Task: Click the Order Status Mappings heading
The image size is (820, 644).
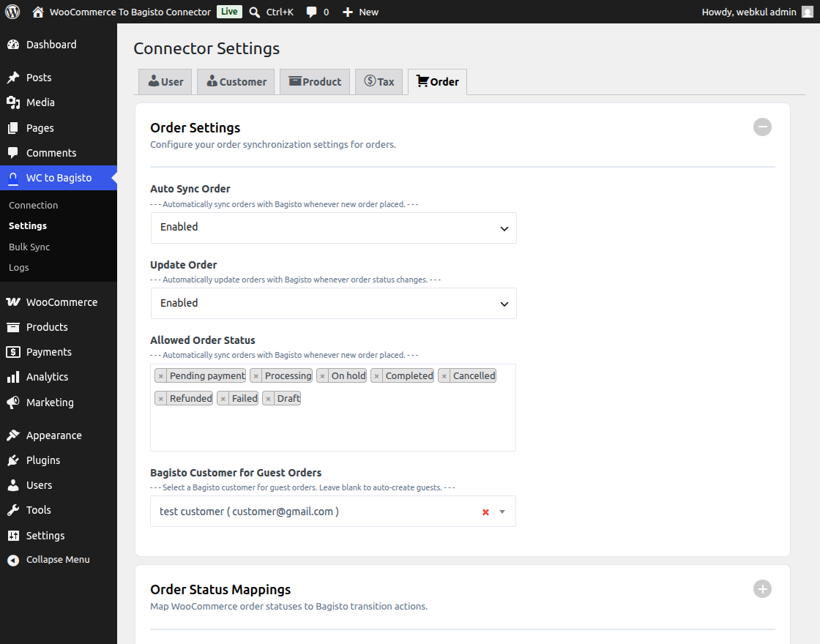Action: (x=220, y=590)
